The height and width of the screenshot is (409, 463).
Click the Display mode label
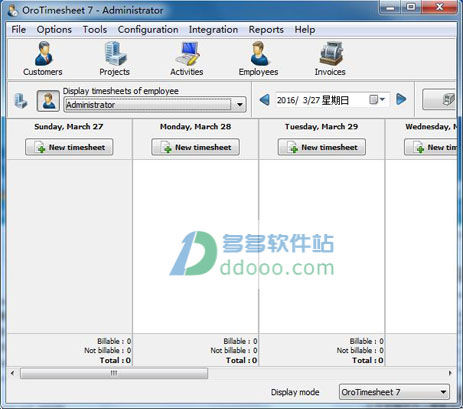click(x=295, y=392)
